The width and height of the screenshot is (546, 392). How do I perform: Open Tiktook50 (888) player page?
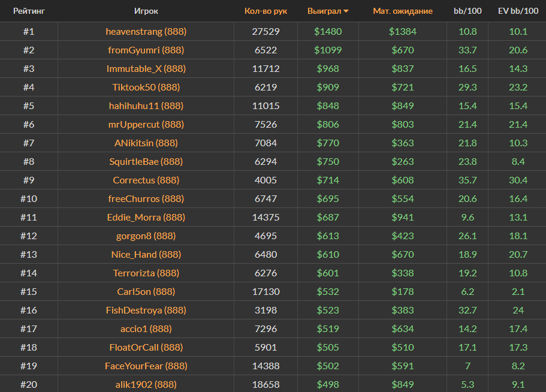[146, 87]
